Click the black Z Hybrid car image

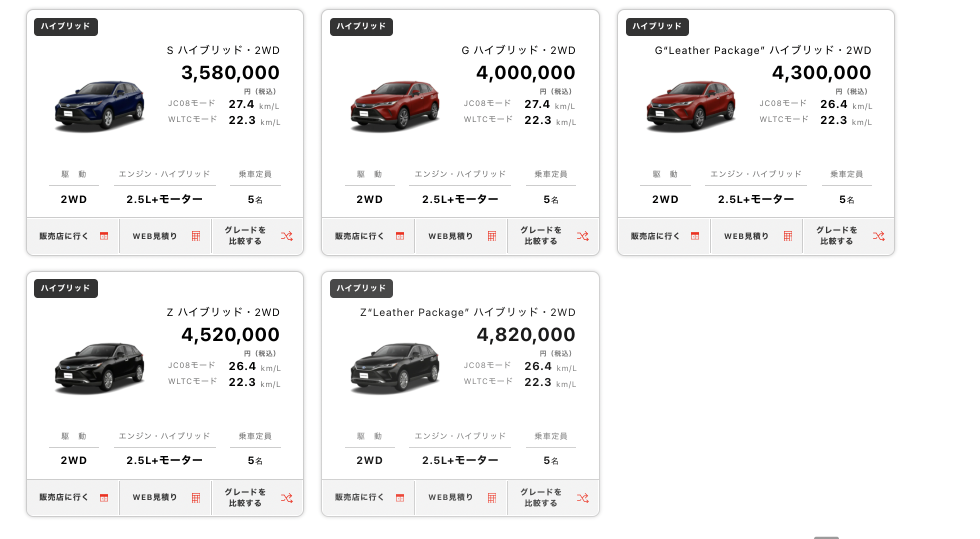(x=99, y=368)
